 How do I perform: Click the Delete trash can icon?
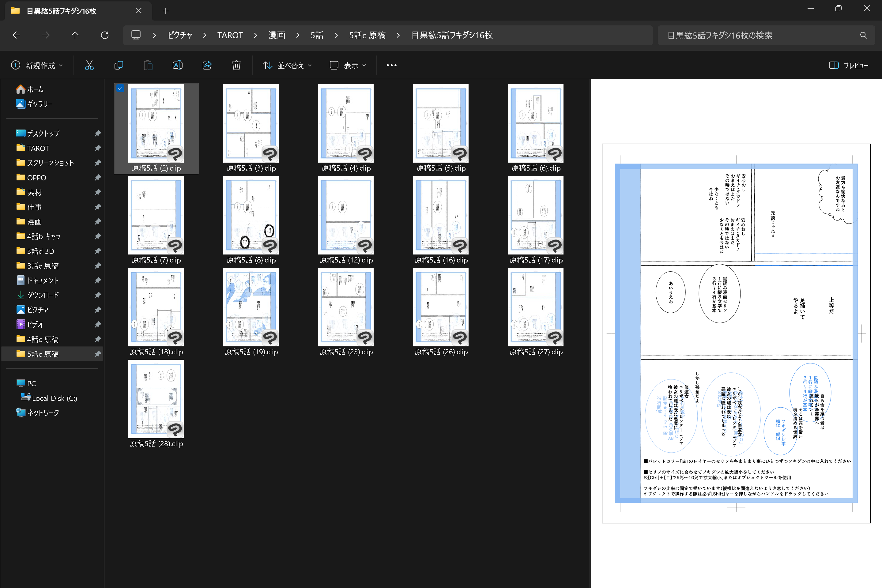236,65
